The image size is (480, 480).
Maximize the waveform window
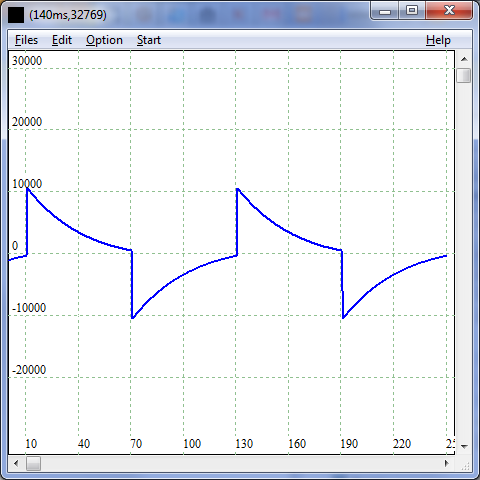412,11
